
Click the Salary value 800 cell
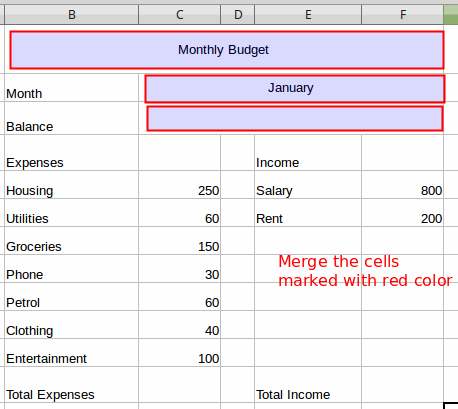(x=403, y=185)
